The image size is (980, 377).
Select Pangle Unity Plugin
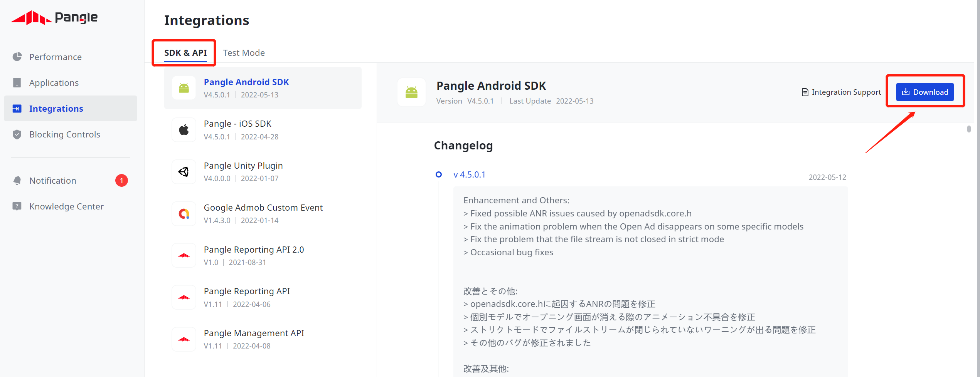[x=263, y=172]
